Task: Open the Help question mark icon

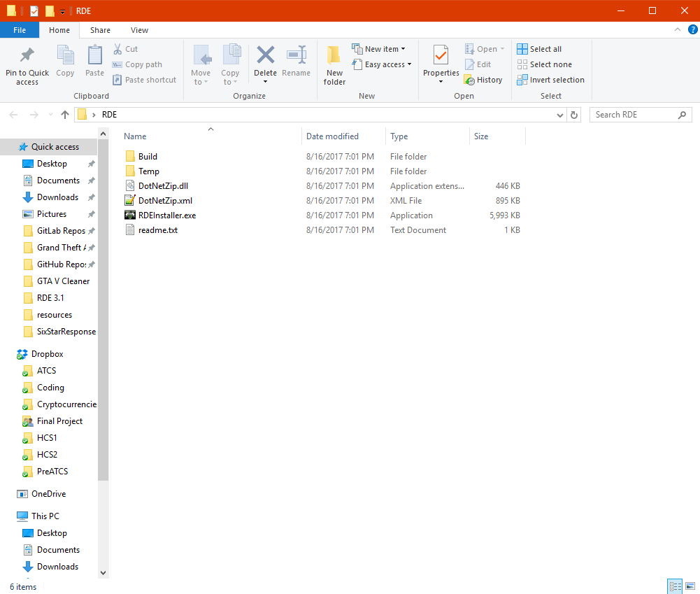Action: click(x=693, y=30)
